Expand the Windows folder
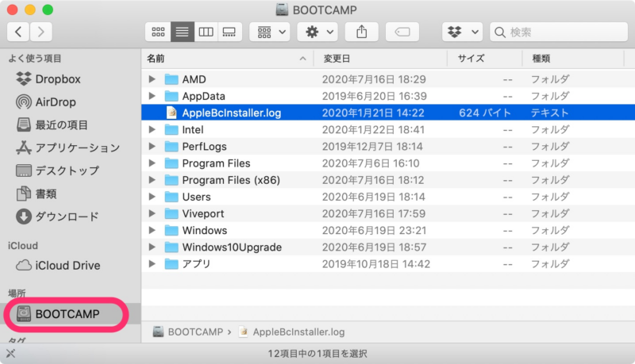The height and width of the screenshot is (364, 635). point(152,230)
